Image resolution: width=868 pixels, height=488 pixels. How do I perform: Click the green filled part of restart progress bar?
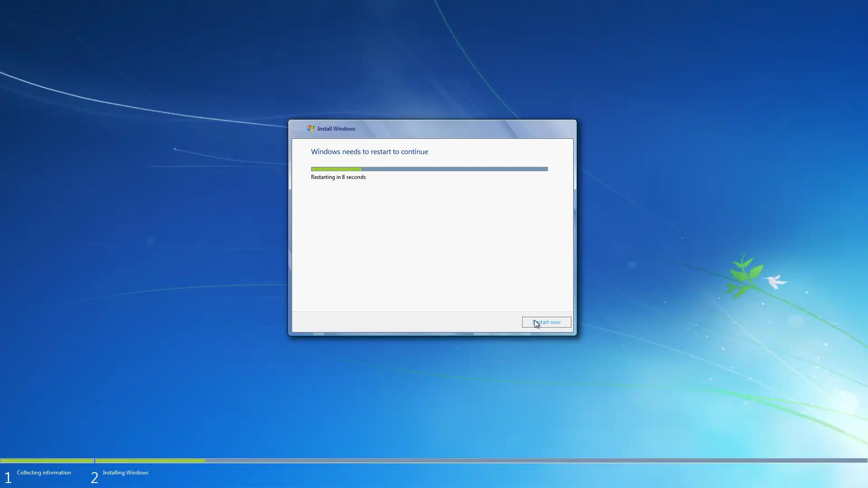coord(335,169)
